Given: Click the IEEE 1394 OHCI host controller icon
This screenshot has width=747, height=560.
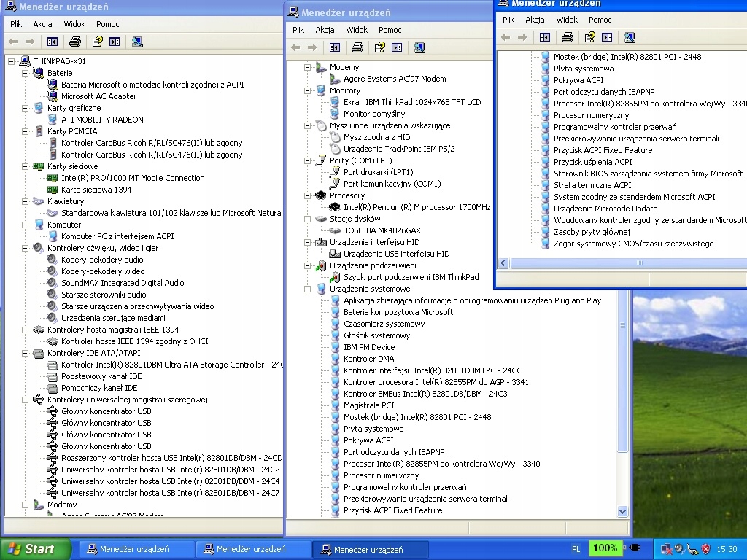Looking at the screenshot, I should [x=53, y=341].
